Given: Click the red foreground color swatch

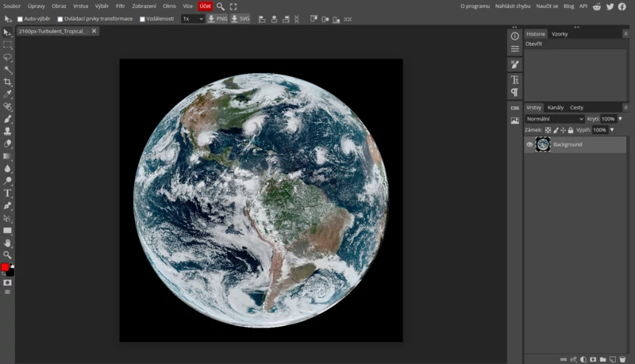Looking at the screenshot, I should click(5, 267).
